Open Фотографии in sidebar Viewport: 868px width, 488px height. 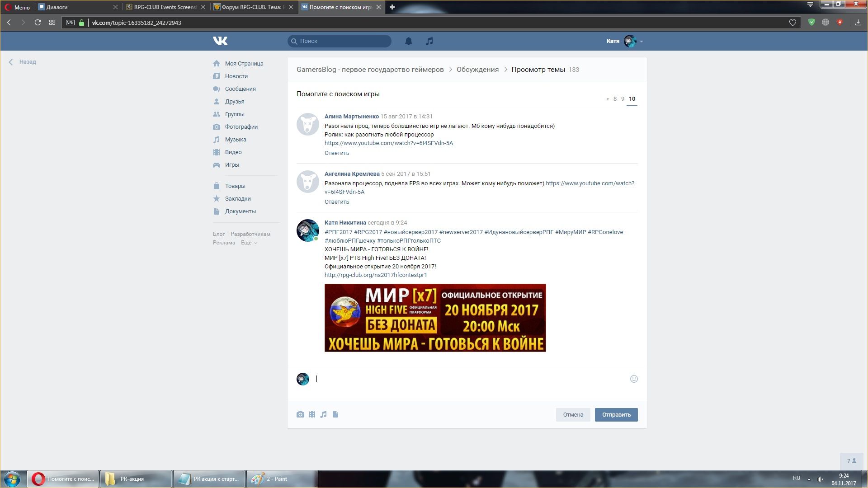click(x=241, y=127)
